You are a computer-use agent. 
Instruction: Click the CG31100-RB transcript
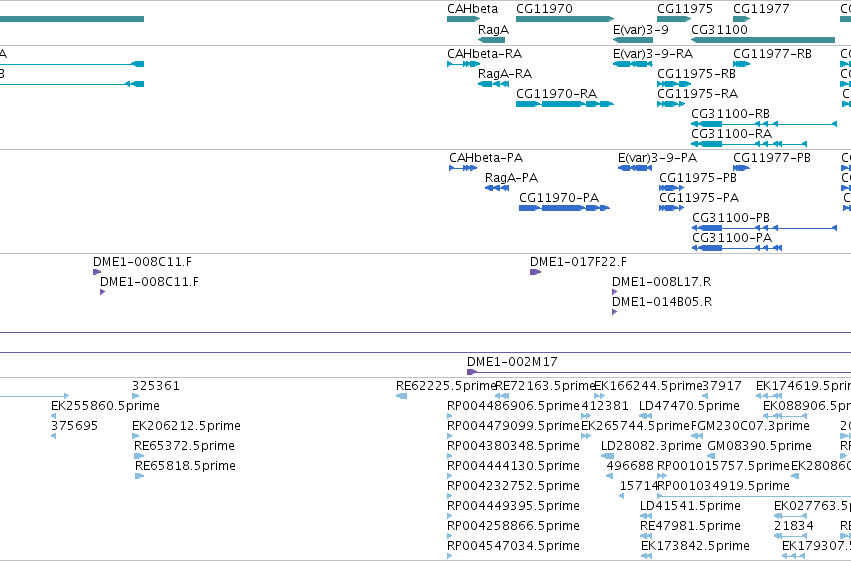pyautogui.click(x=764, y=124)
